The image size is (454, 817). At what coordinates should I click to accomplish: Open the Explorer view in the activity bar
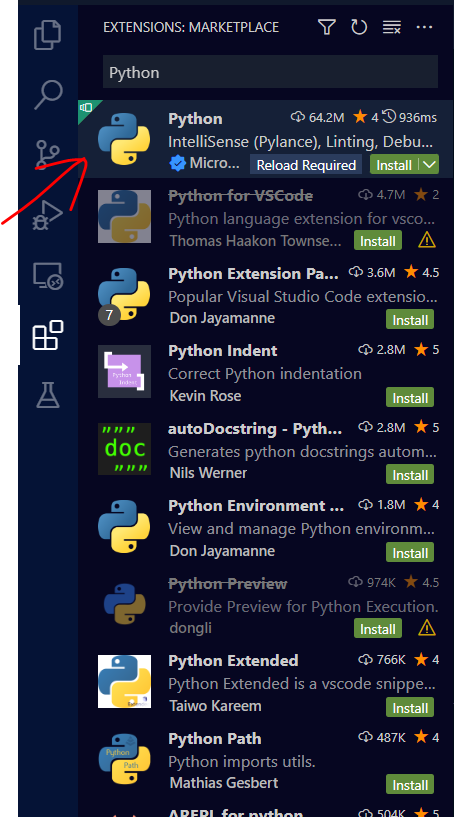click(x=48, y=34)
